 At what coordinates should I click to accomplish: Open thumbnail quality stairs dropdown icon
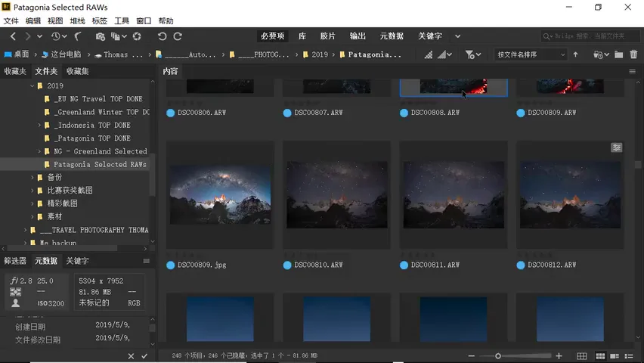(444, 54)
